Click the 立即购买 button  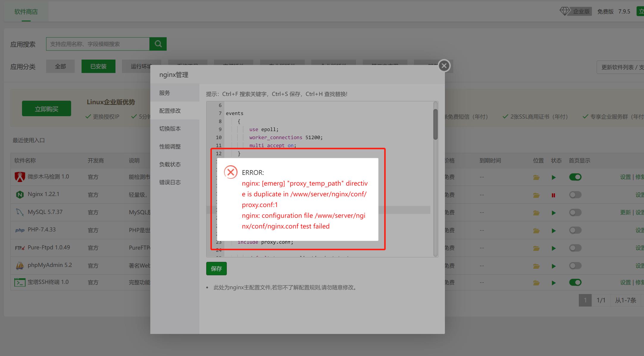coord(46,108)
